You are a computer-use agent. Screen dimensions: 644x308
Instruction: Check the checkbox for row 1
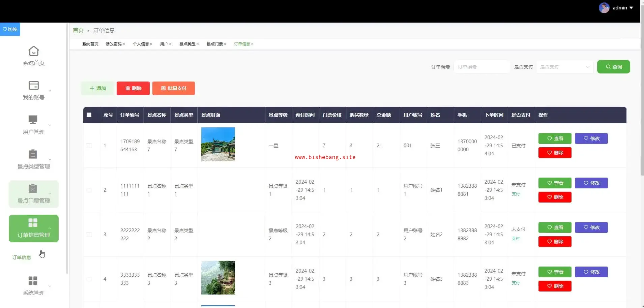89,146
